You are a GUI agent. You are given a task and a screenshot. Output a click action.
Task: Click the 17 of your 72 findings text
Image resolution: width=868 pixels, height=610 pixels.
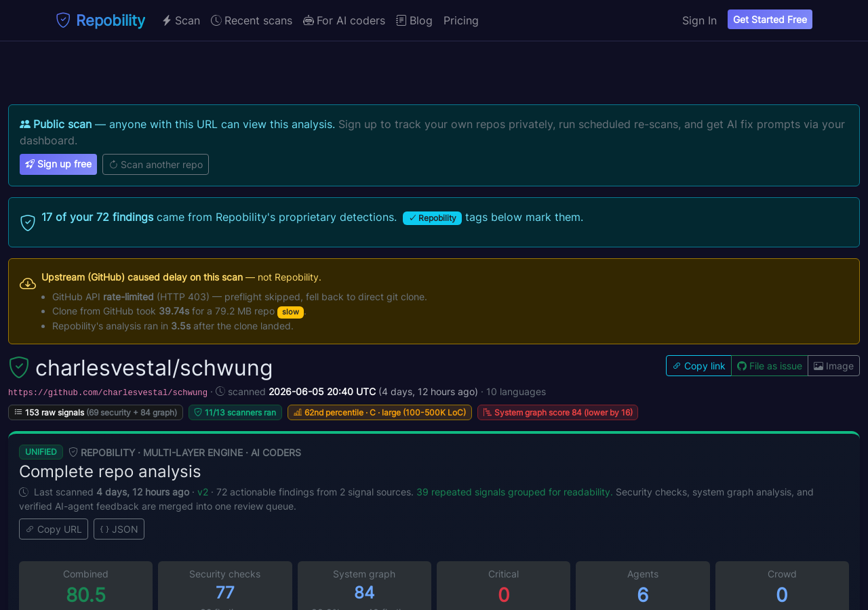[x=98, y=217]
